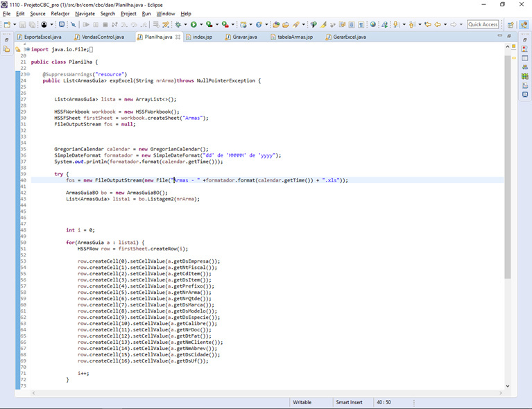
Task: Toggle Show Whitespace Characters pilcrow icon
Action: 361,24
